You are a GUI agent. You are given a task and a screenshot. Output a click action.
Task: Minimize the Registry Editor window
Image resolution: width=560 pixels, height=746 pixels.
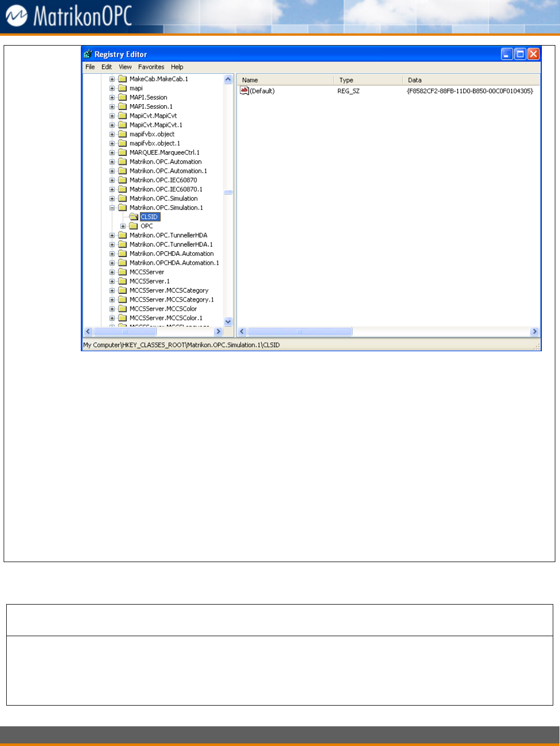click(x=507, y=54)
